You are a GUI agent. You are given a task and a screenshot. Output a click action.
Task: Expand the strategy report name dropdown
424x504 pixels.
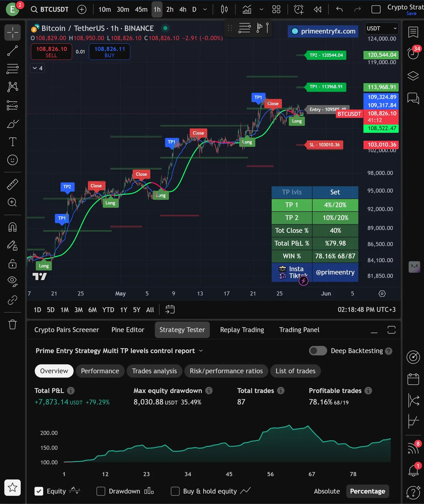click(x=201, y=351)
